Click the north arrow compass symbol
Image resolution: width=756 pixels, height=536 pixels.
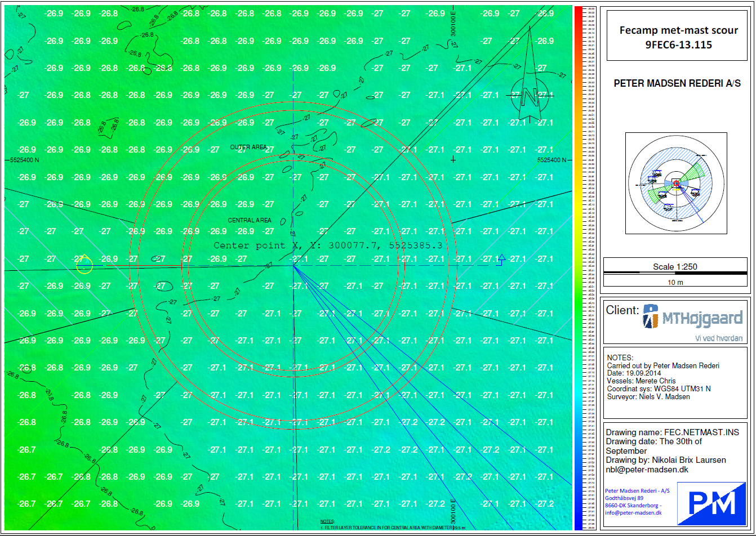(530, 73)
